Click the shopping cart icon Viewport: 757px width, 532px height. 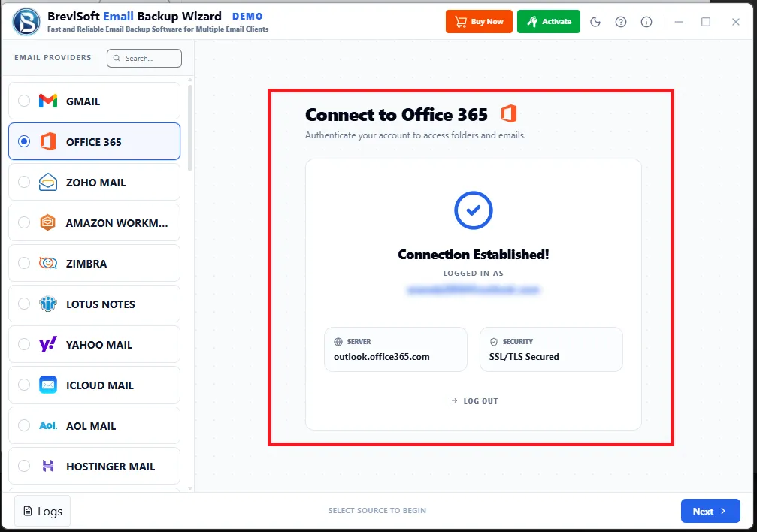[x=461, y=22]
